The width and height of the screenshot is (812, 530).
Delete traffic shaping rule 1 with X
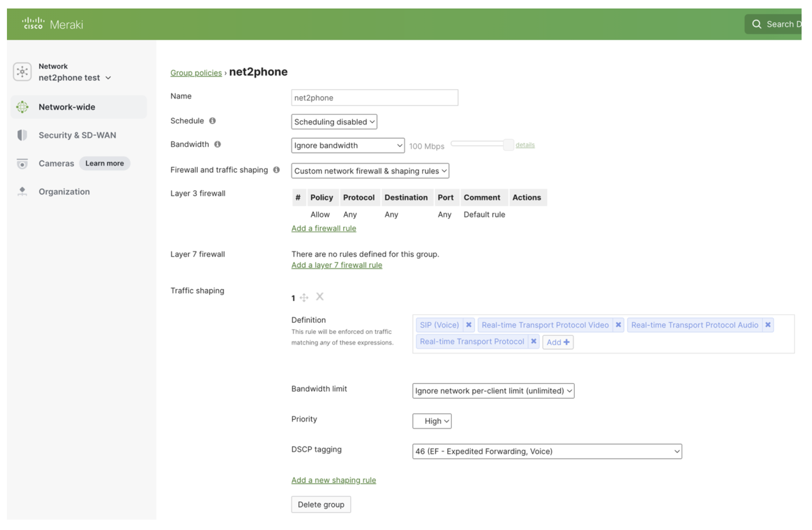(x=320, y=297)
